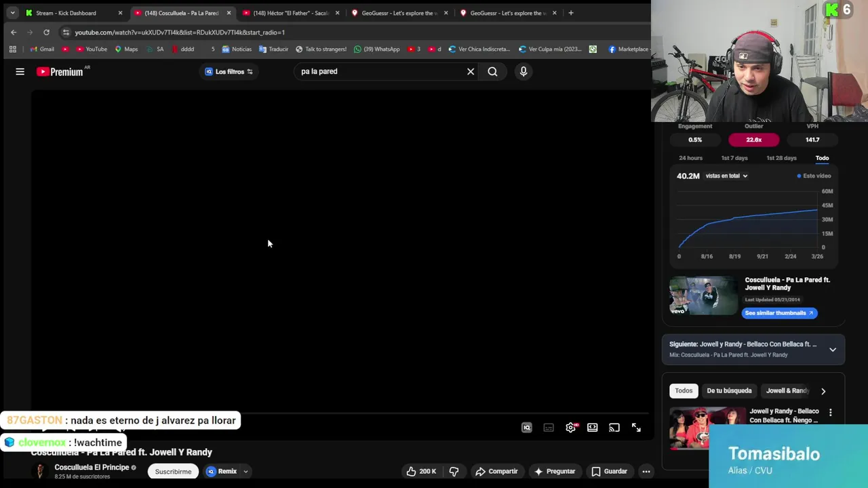Open the YouTube hamburger guide menu
The height and width of the screenshot is (488, 868).
click(x=20, y=71)
